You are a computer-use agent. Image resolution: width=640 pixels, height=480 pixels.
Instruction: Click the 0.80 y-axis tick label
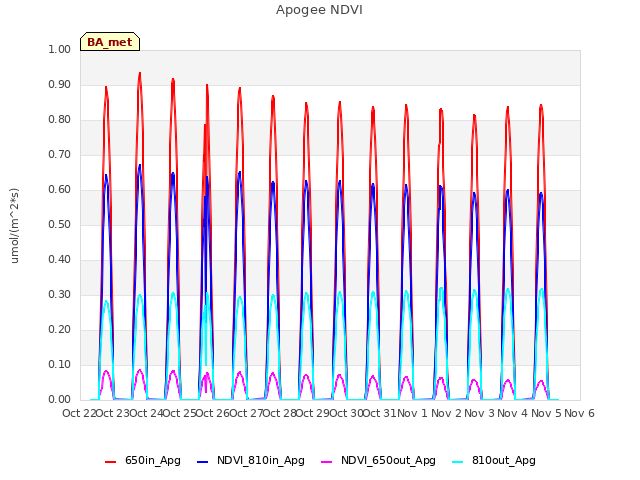pos(60,120)
